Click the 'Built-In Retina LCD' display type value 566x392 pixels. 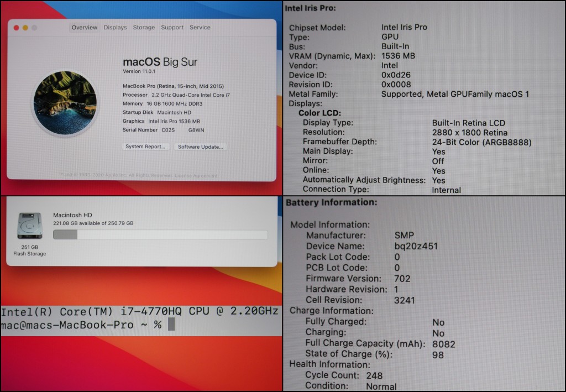point(469,123)
